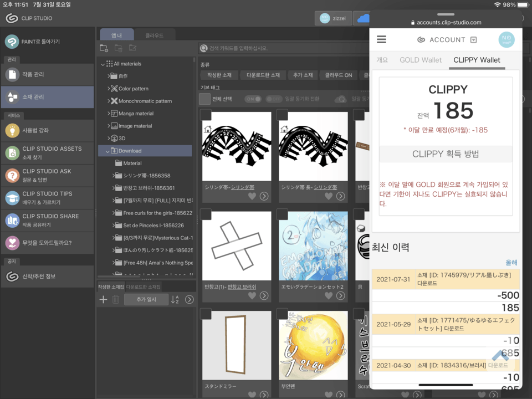
Task: Open CLIP STUDIO SHARE 작품 공유하기
Action: pos(47,220)
